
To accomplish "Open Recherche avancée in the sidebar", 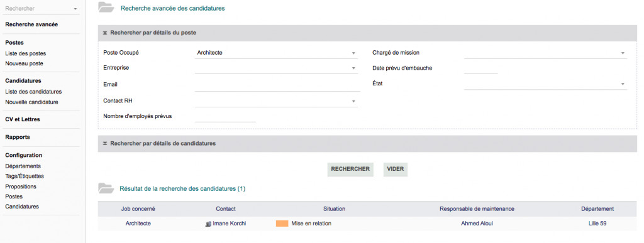I will click(x=31, y=24).
